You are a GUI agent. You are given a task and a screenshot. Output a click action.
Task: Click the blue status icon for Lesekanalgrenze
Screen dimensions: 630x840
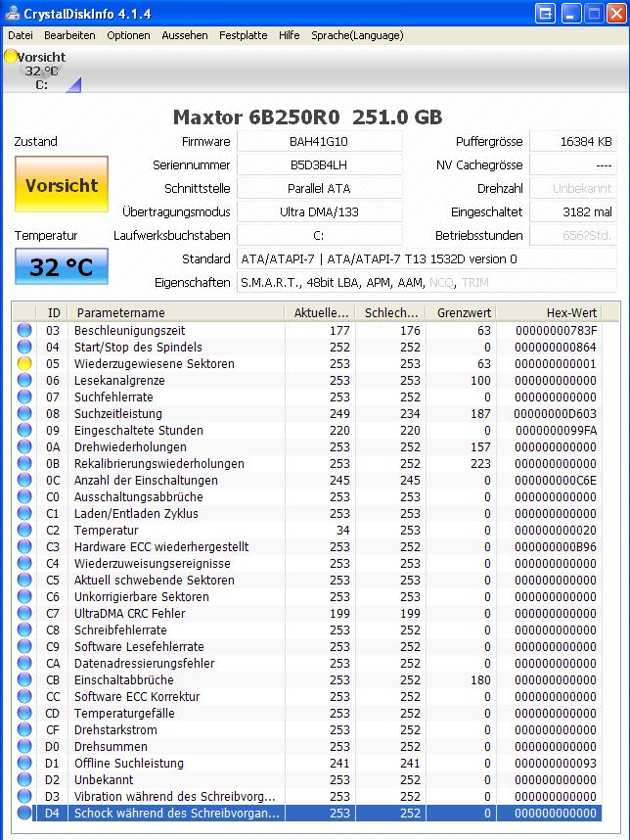click(x=24, y=381)
